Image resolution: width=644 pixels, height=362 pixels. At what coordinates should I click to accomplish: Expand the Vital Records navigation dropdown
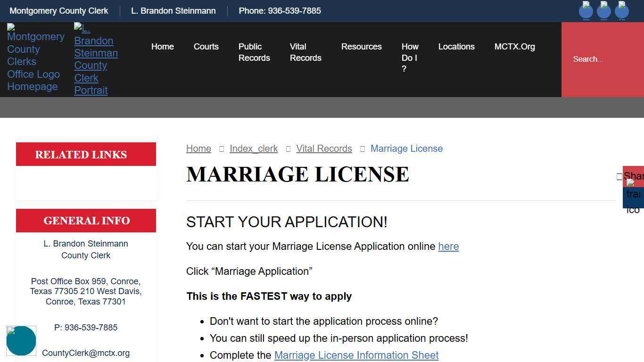pos(305,52)
